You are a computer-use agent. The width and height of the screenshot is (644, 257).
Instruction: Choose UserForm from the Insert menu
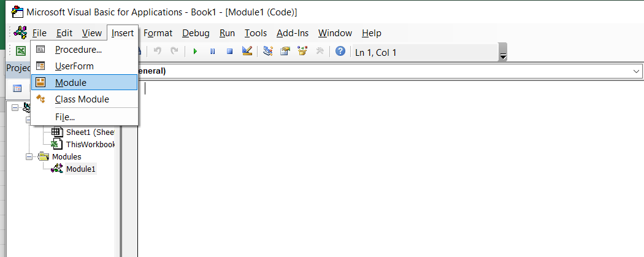click(74, 66)
